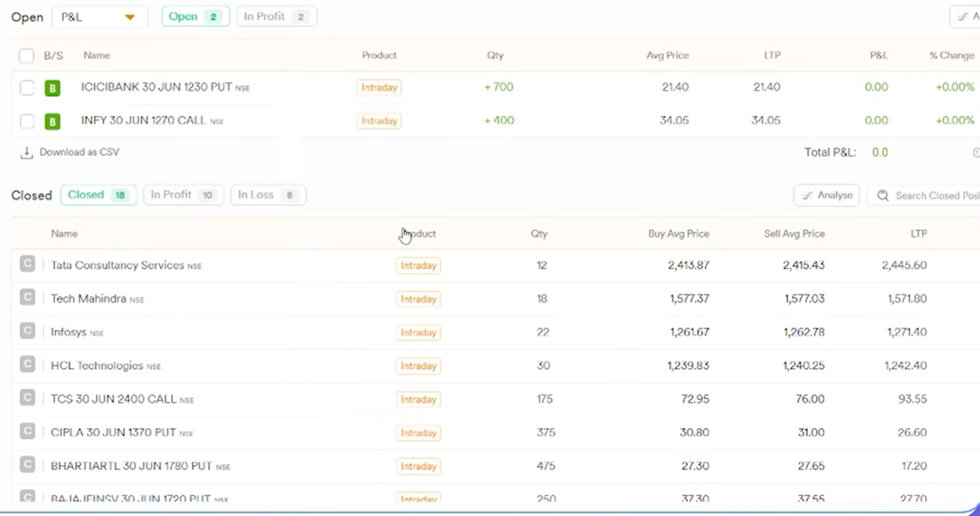The image size is (980, 516).
Task: Open the P&L dropdown selector
Action: 100,17
